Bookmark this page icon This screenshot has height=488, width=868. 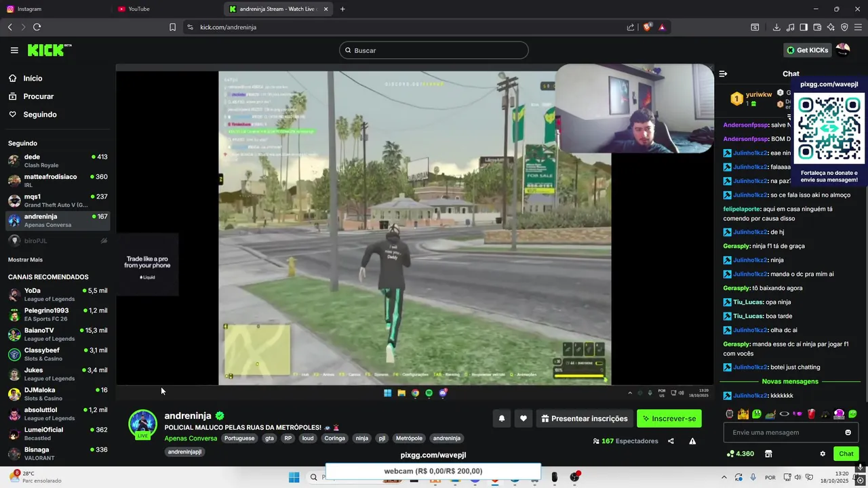(172, 27)
